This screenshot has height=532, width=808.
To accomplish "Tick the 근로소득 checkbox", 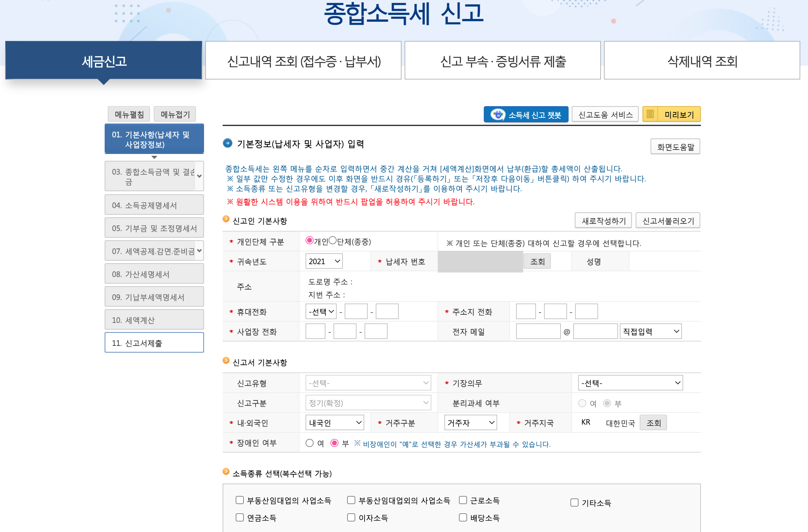I will point(463,500).
